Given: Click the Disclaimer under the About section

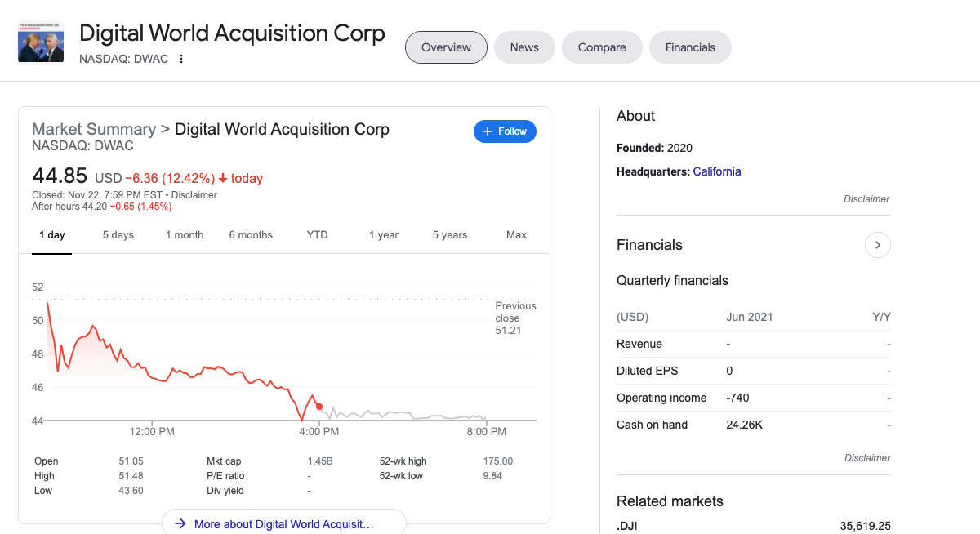Looking at the screenshot, I should coord(866,199).
